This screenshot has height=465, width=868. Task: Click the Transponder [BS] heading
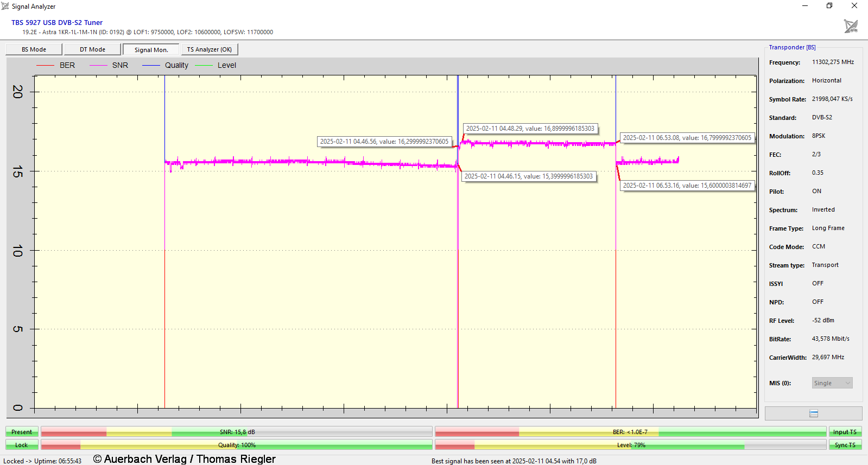point(792,47)
